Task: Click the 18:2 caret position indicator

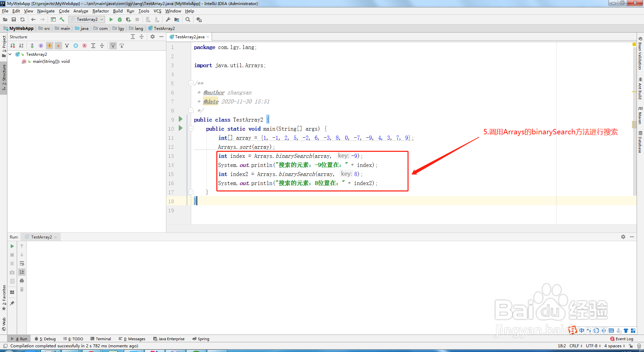Action: tap(562, 346)
